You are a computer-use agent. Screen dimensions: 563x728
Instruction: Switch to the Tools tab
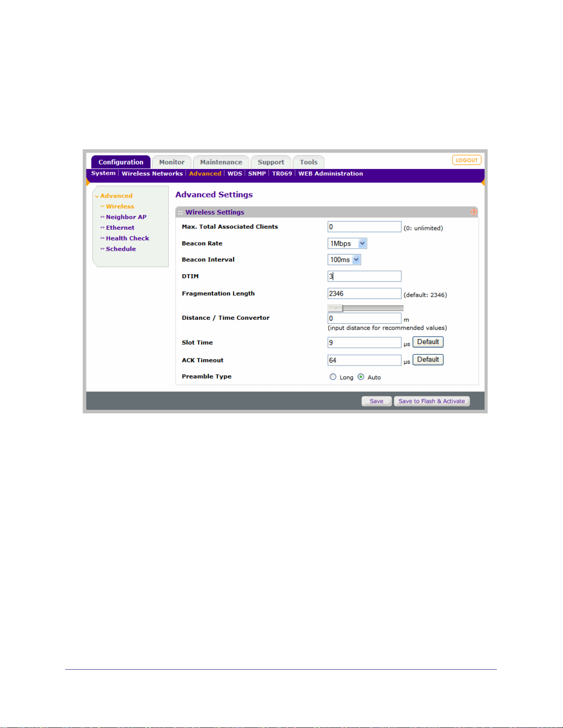click(308, 162)
